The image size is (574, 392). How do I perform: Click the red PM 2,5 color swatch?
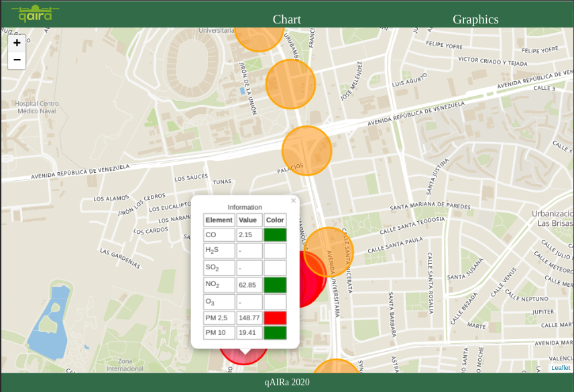(275, 318)
